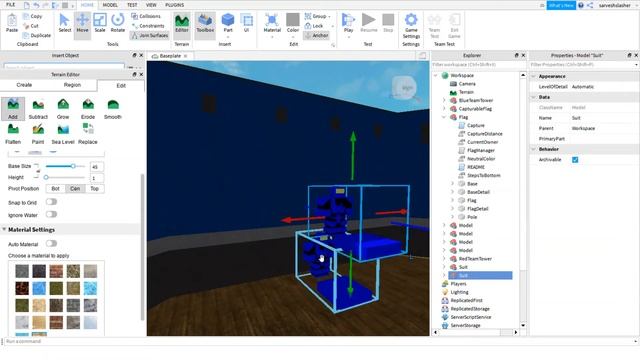Expand RedTeamTower in Explorer
Viewport: 640px width, 360px height.
(x=444, y=259)
